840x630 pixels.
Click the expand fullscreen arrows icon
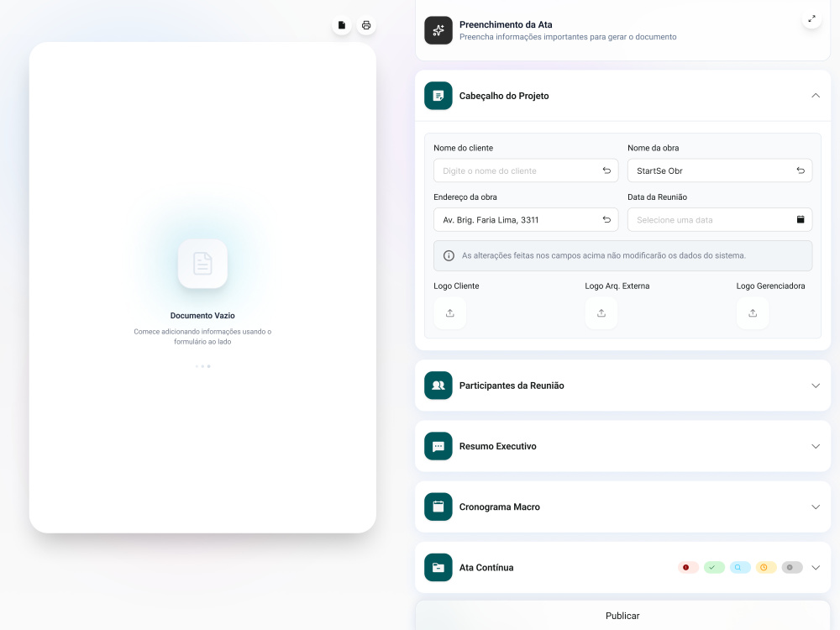[811, 18]
